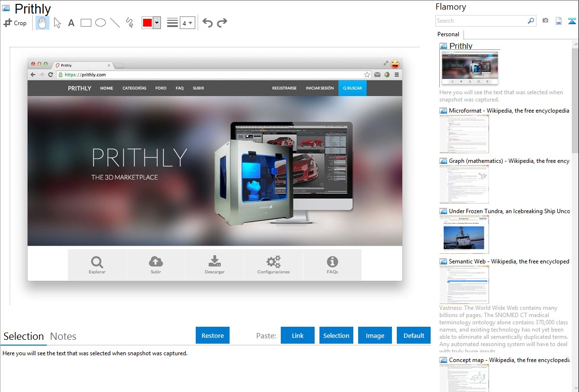Activate the hand pan tool
Image resolution: width=579 pixels, height=392 pixels.
click(42, 23)
